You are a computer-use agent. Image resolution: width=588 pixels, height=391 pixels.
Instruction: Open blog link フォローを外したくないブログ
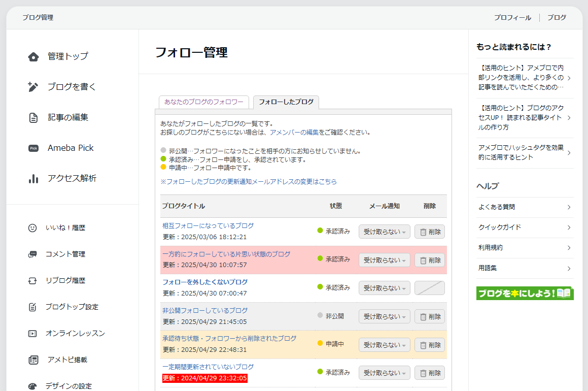point(205,282)
